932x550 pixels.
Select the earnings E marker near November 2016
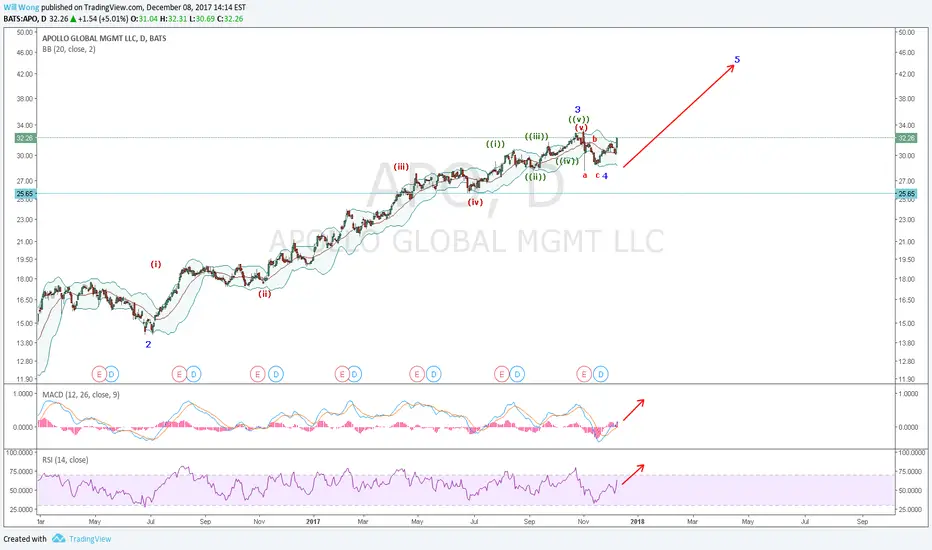[257, 374]
